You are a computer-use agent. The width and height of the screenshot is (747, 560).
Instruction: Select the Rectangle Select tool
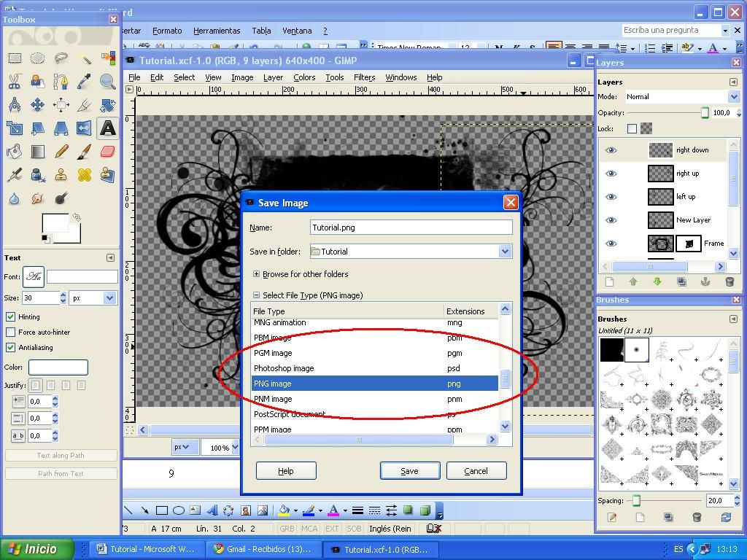pyautogui.click(x=15, y=58)
